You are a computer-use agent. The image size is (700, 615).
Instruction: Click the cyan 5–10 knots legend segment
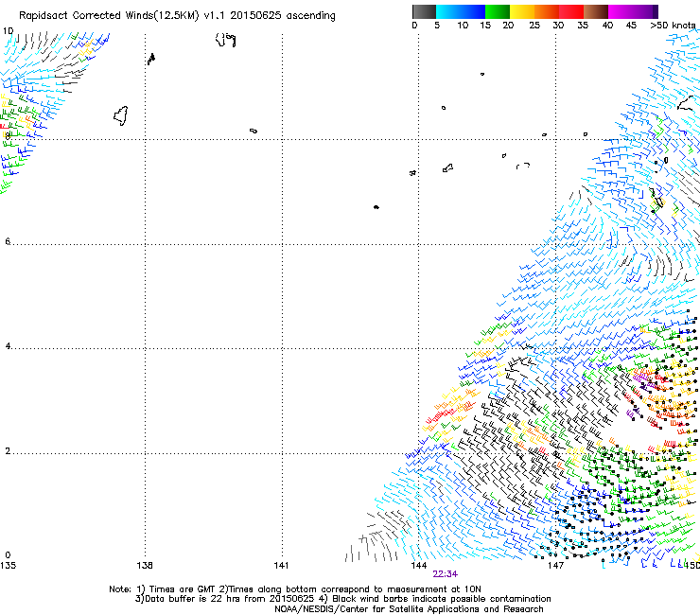447,11
